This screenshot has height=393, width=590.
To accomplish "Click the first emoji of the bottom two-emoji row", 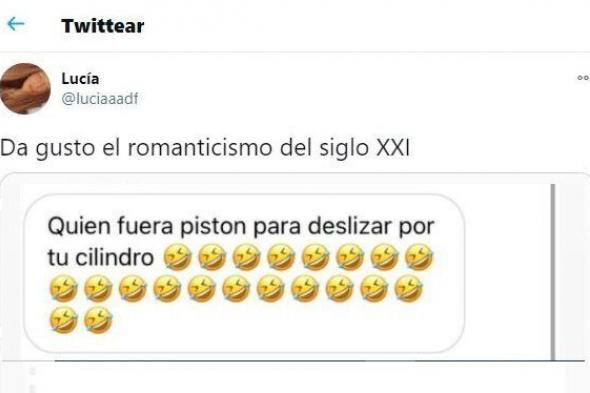I will click(64, 320).
